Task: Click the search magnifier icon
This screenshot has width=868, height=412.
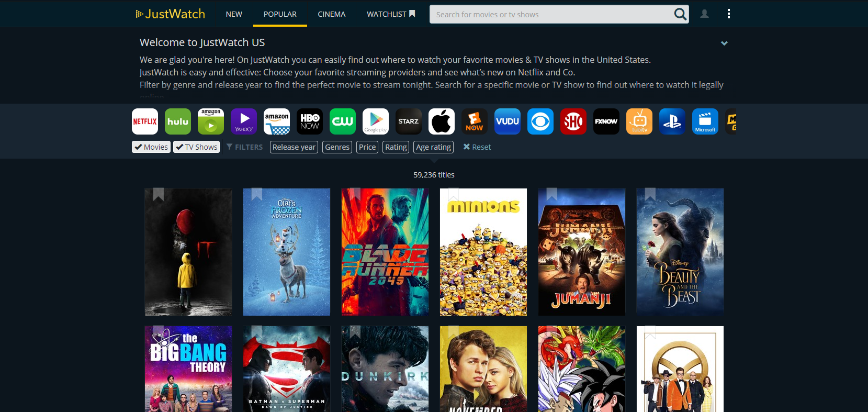Action: (x=680, y=14)
